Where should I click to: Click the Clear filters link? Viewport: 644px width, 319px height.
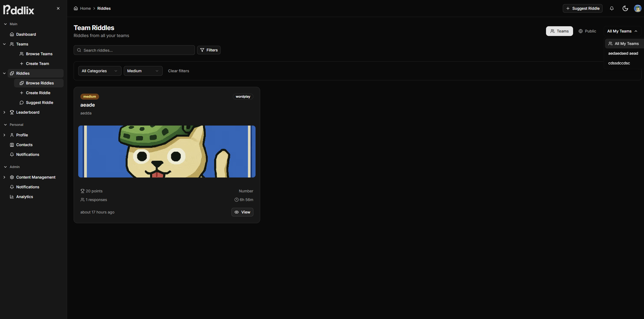coord(178,71)
